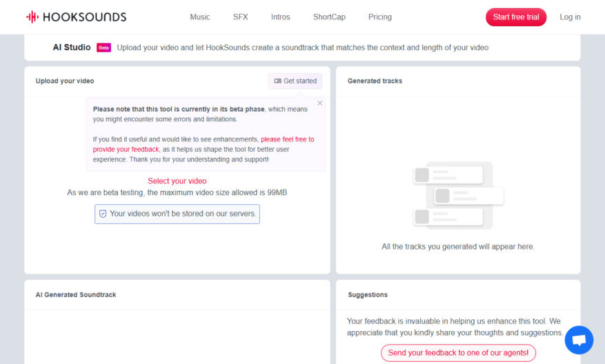Image resolution: width=605 pixels, height=364 pixels.
Task: Click the Beta badge next to AI Studio
Action: [x=103, y=48]
